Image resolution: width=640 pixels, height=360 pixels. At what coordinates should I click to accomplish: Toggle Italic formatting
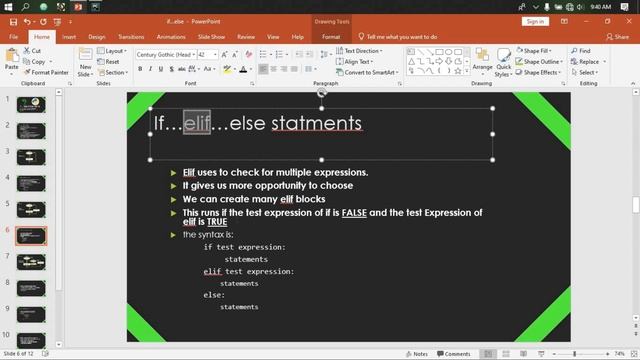150,69
